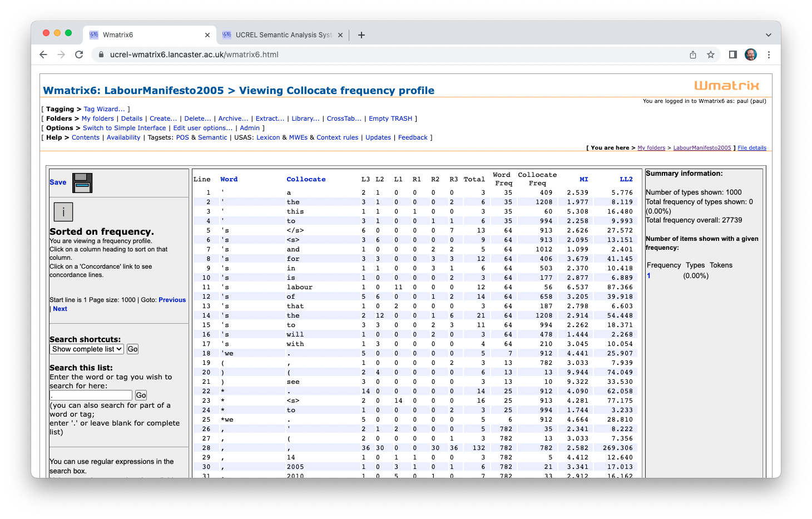Open the Chrome three-dot menu

pyautogui.click(x=769, y=55)
